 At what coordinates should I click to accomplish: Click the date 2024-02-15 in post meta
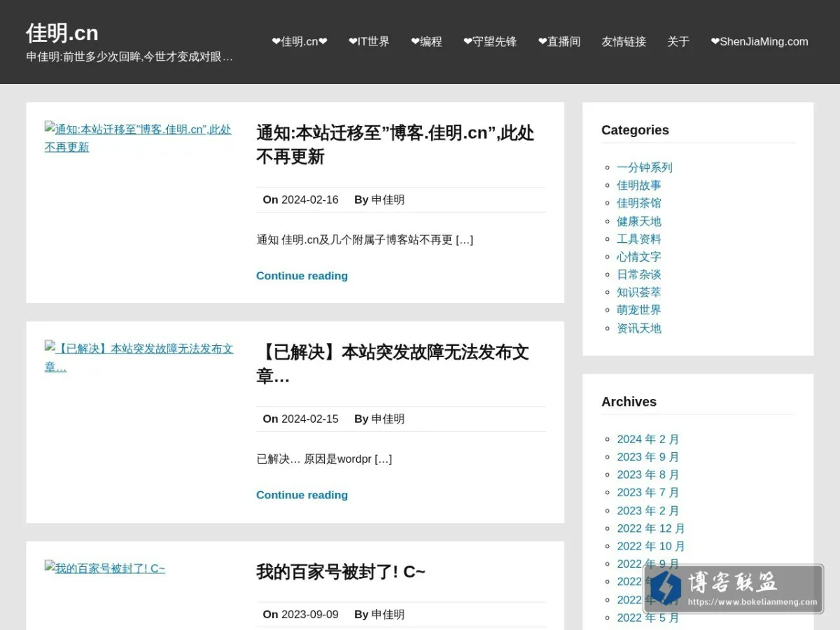[x=310, y=419]
